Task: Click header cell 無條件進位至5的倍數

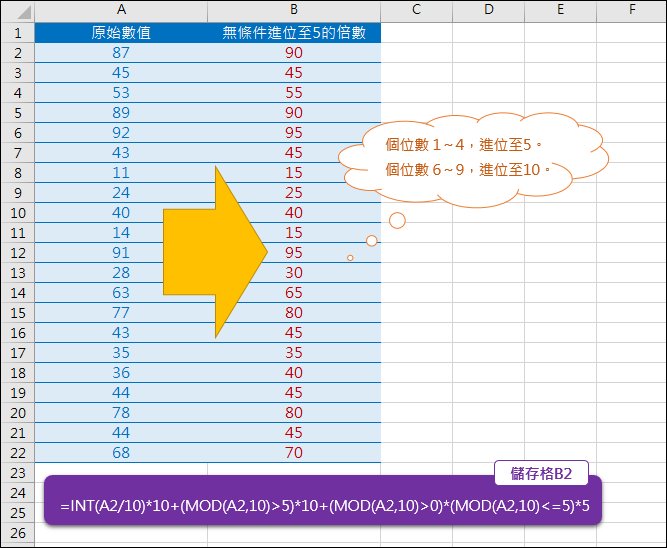Action: pyautogui.click(x=294, y=33)
